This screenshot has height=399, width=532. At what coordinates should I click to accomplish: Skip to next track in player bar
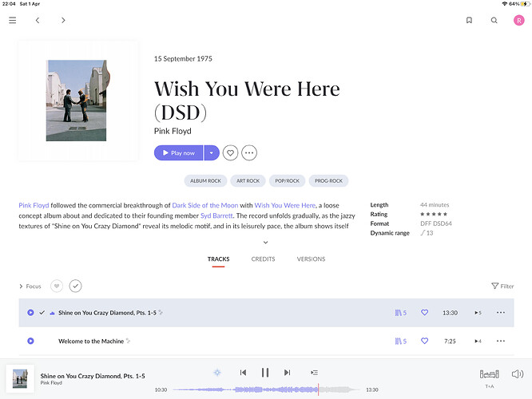click(x=287, y=373)
